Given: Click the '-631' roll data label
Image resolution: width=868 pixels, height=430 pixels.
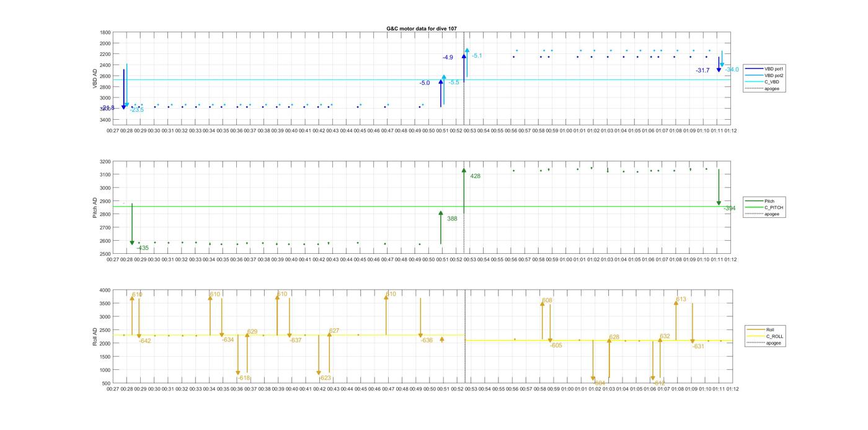Looking at the screenshot, I should [x=698, y=346].
